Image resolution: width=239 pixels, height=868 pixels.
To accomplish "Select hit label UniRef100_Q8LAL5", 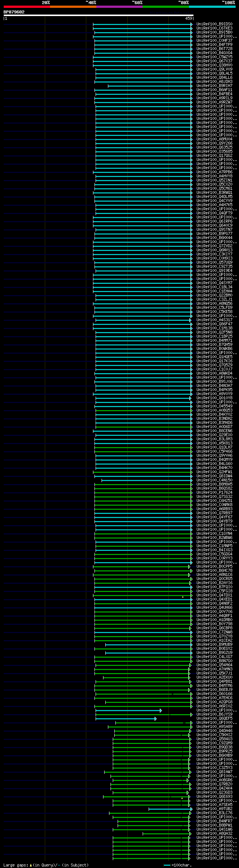I will point(214,74).
